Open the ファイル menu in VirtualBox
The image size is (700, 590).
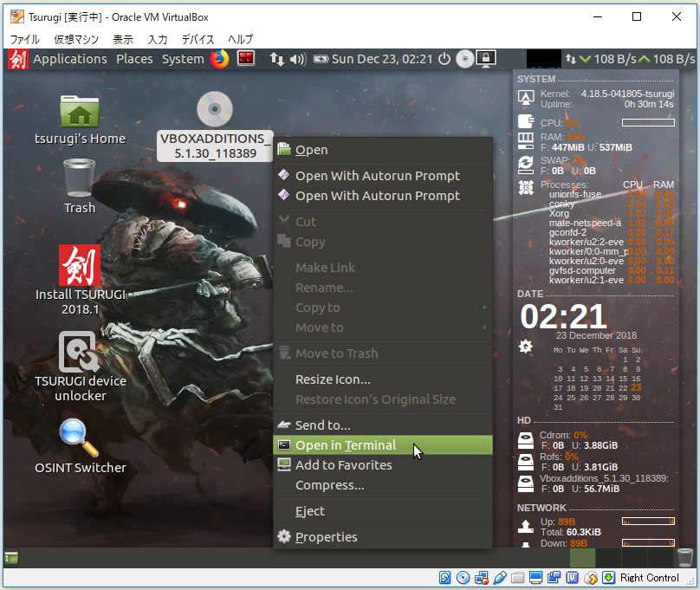click(25, 39)
